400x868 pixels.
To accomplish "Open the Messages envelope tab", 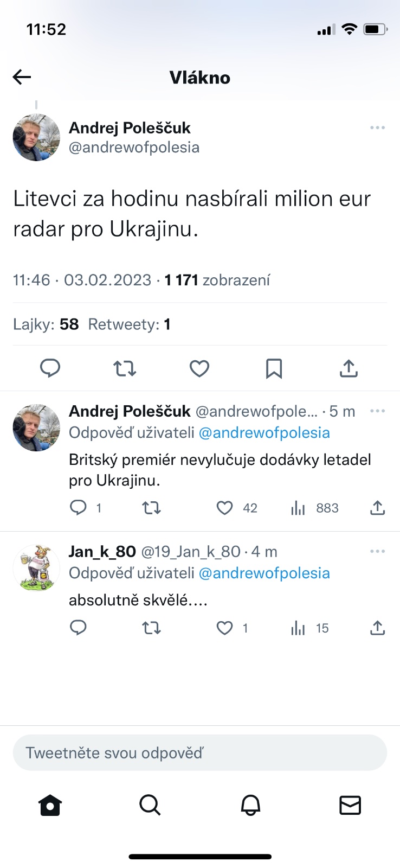I will pyautogui.click(x=350, y=805).
